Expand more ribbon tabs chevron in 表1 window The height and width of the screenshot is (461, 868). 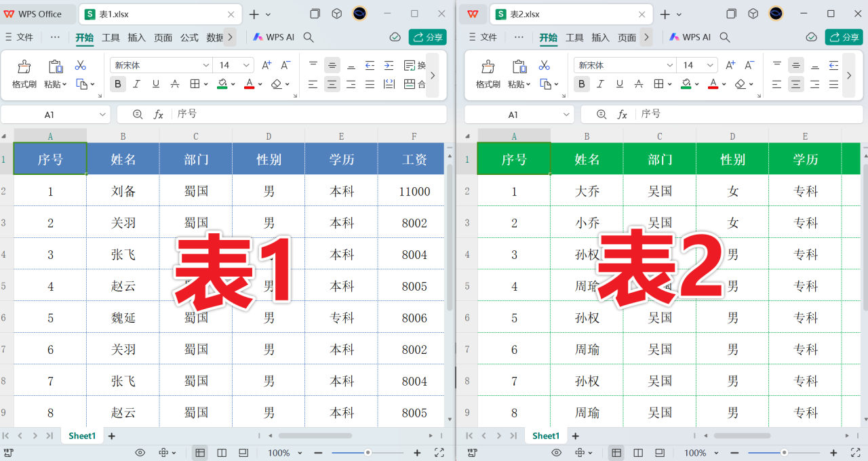(230, 37)
